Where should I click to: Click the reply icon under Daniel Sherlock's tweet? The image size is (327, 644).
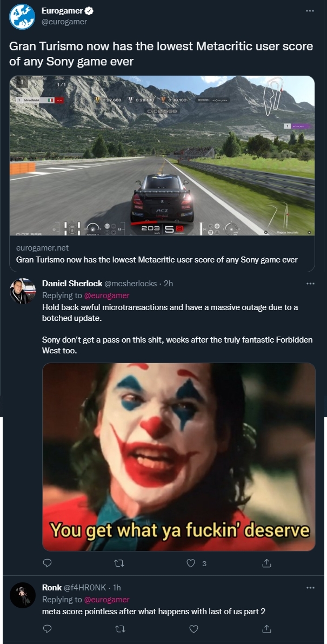(x=47, y=563)
